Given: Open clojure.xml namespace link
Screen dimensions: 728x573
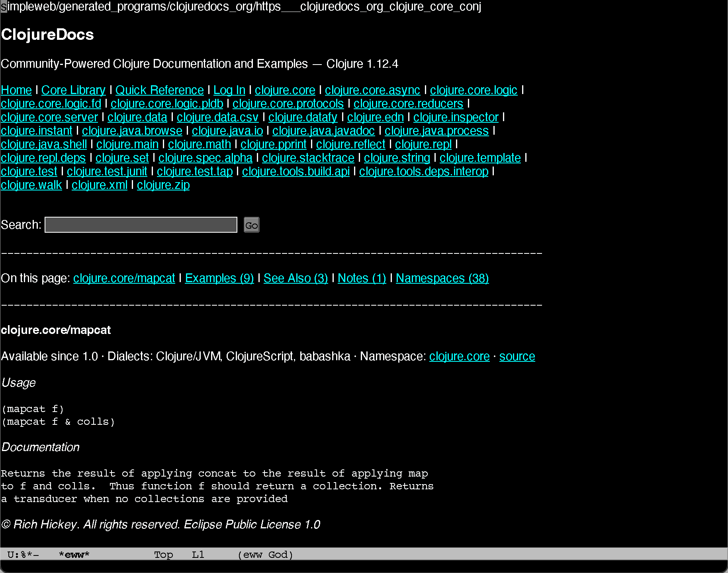Looking at the screenshot, I should [100, 185].
